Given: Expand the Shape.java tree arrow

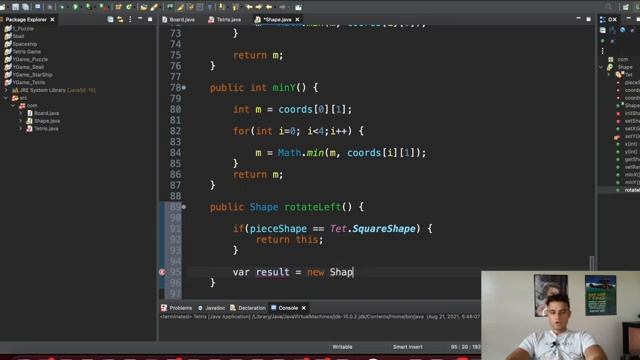Looking at the screenshot, I should (x=20, y=121).
